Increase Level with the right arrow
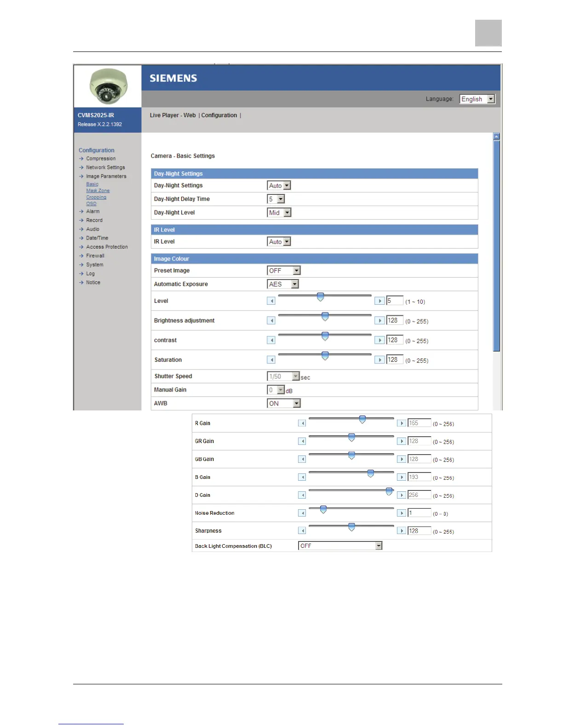563x728 pixels. [379, 301]
